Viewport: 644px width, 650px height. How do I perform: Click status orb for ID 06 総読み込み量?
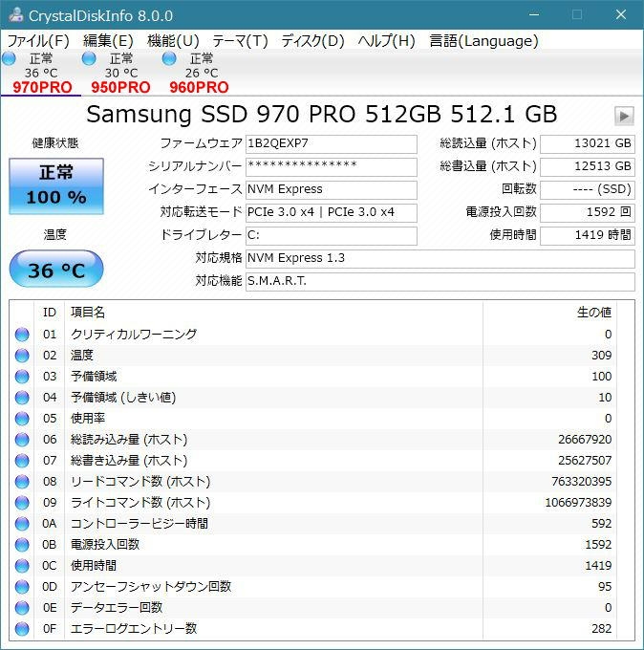tap(22, 440)
